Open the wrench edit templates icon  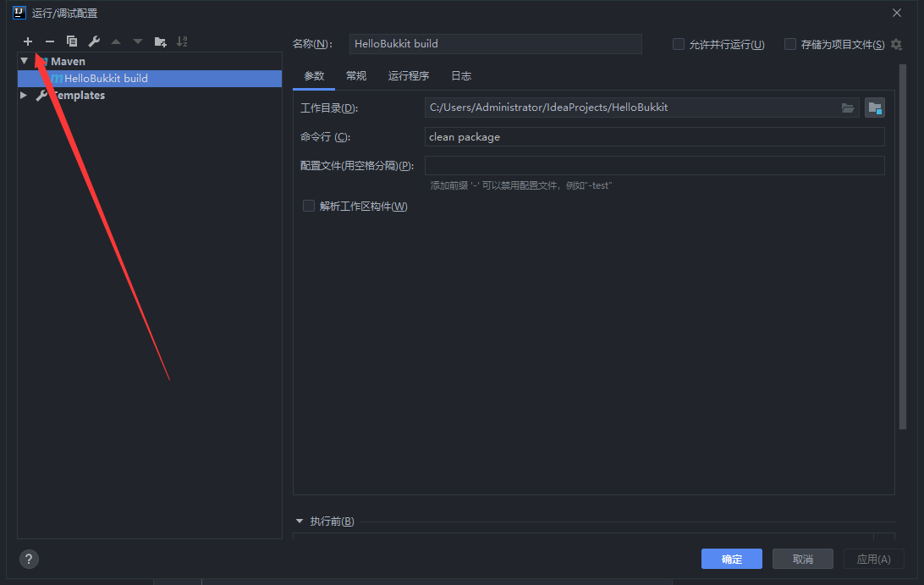pyautogui.click(x=94, y=41)
